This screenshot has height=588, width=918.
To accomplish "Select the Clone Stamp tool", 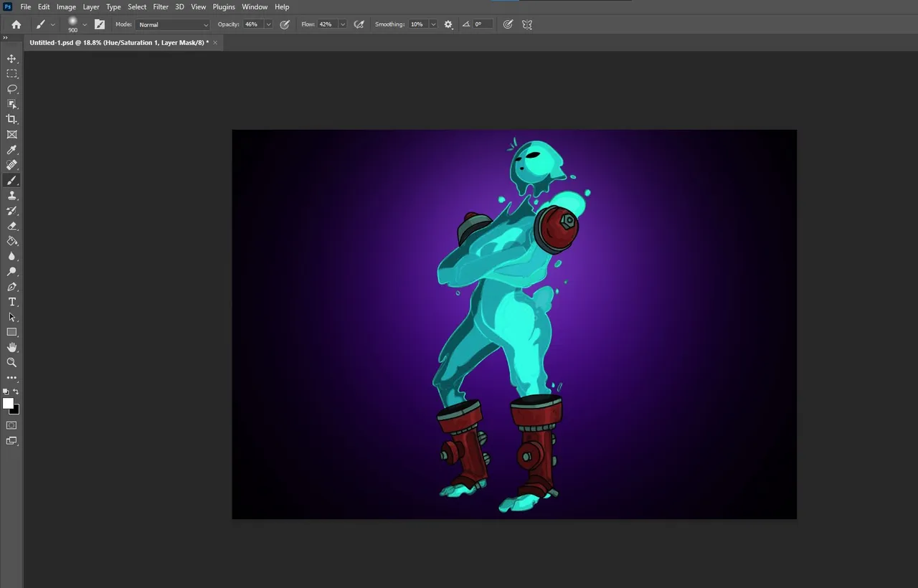I will (11, 196).
